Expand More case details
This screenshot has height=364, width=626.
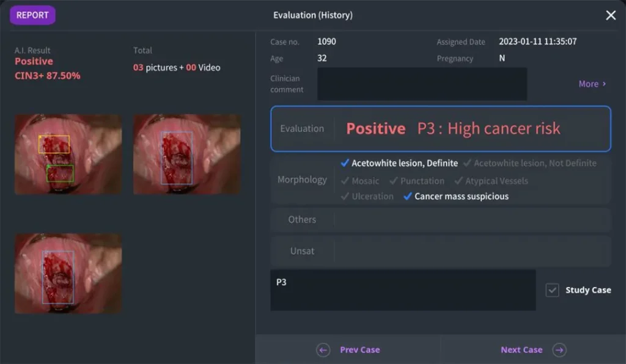592,84
